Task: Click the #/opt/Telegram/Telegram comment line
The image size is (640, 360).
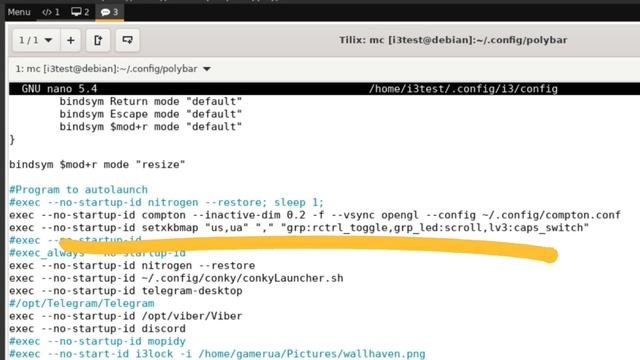Action: (x=82, y=304)
